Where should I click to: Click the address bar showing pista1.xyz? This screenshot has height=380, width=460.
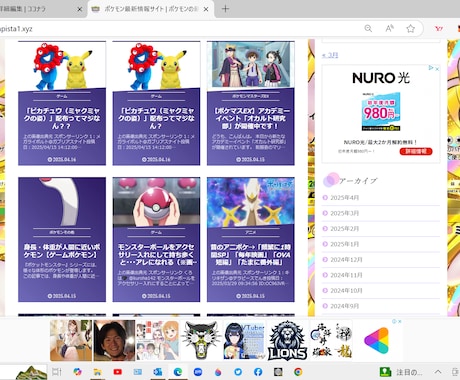pos(180,29)
